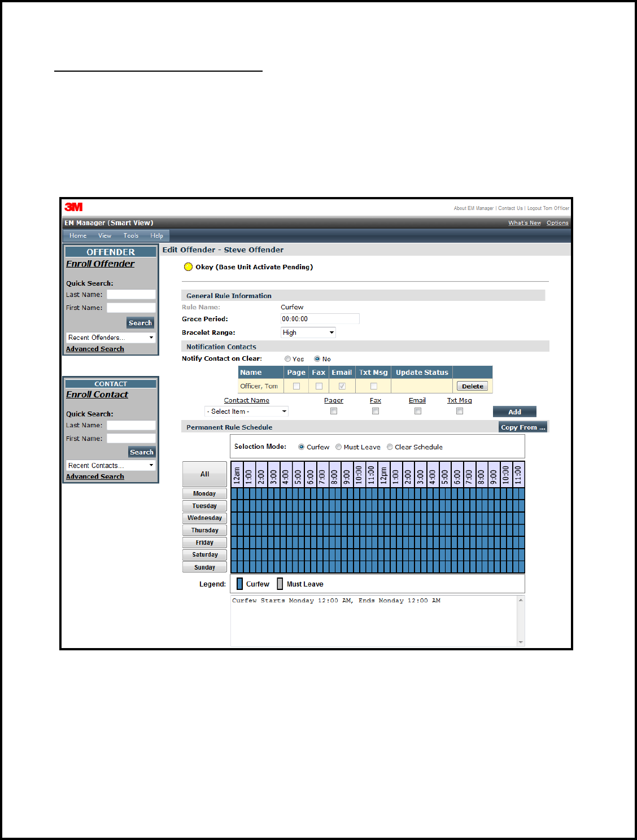Check Txt Msg box for new contact
The width and height of the screenshot is (637, 840).
click(x=460, y=412)
